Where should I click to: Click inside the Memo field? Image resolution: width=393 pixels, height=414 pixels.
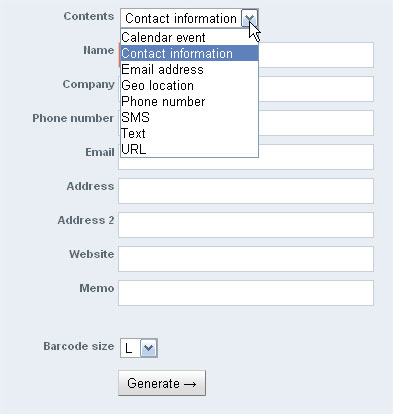pyautogui.click(x=246, y=293)
